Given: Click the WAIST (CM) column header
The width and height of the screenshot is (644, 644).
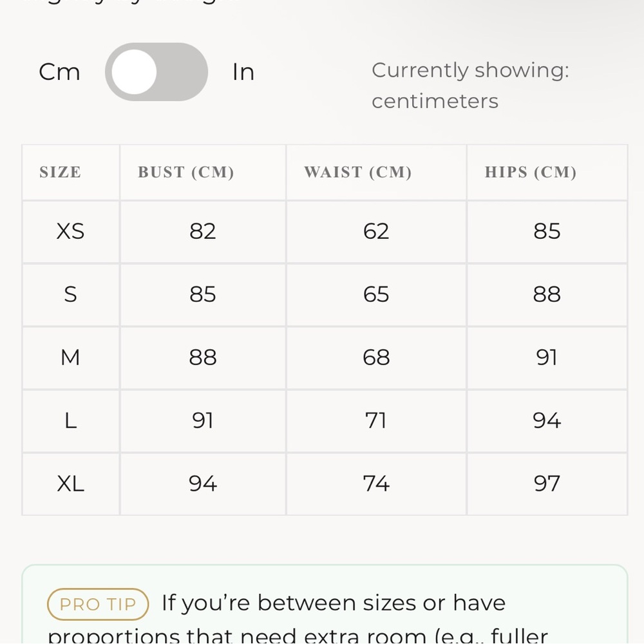Looking at the screenshot, I should click(357, 172).
